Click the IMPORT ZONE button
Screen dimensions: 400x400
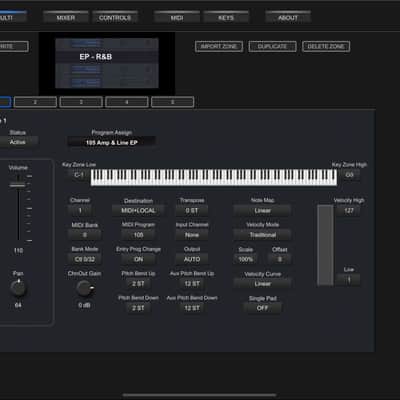pyautogui.click(x=219, y=46)
